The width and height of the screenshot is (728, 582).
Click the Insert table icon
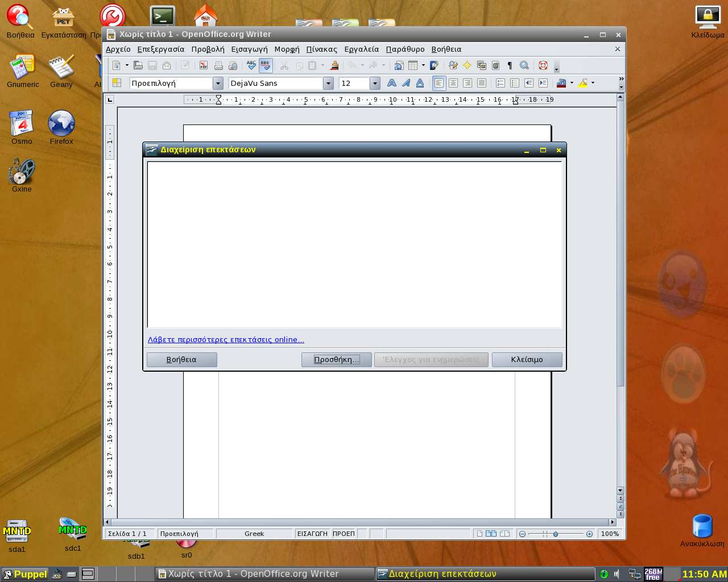tap(413, 65)
